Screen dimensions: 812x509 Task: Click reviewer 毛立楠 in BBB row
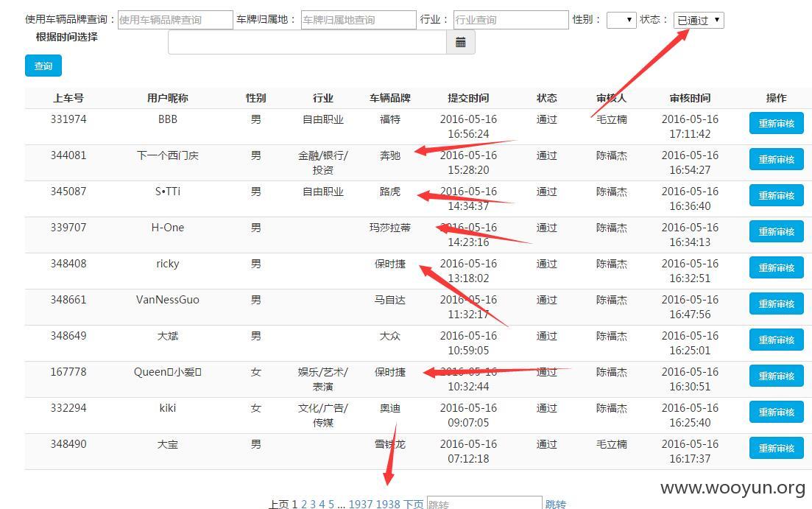click(612, 119)
